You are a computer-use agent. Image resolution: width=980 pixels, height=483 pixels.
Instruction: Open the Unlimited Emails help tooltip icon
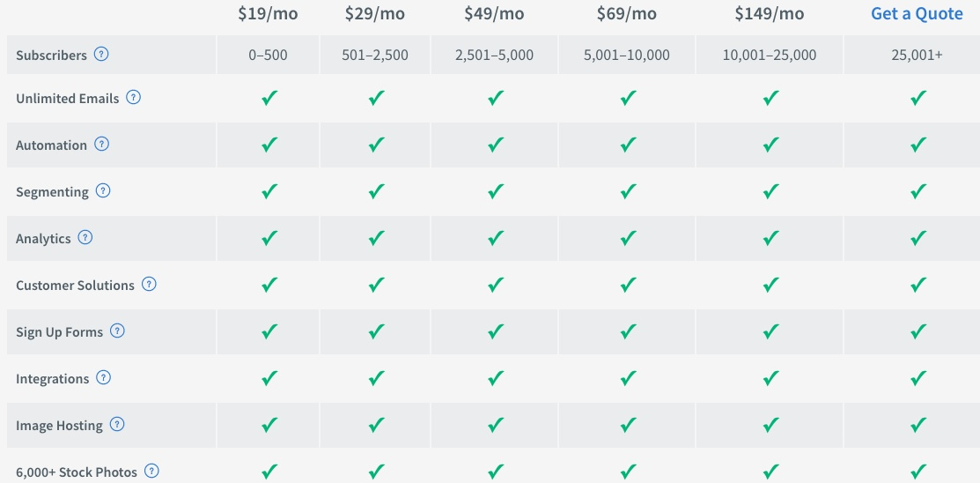[133, 97]
